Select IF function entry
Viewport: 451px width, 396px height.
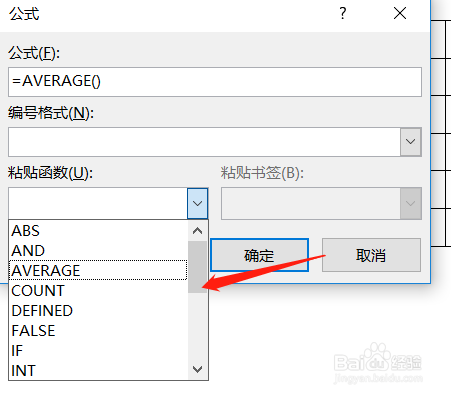pyautogui.click(x=98, y=351)
